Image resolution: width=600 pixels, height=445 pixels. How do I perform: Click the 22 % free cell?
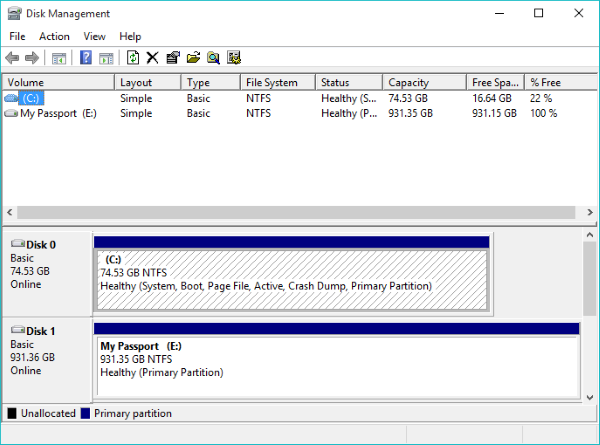click(x=541, y=98)
